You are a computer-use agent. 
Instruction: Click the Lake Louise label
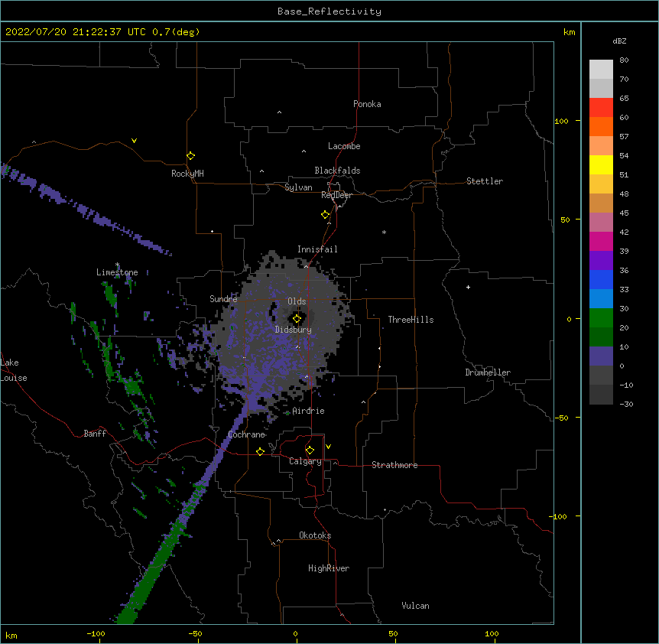[x=14, y=370]
